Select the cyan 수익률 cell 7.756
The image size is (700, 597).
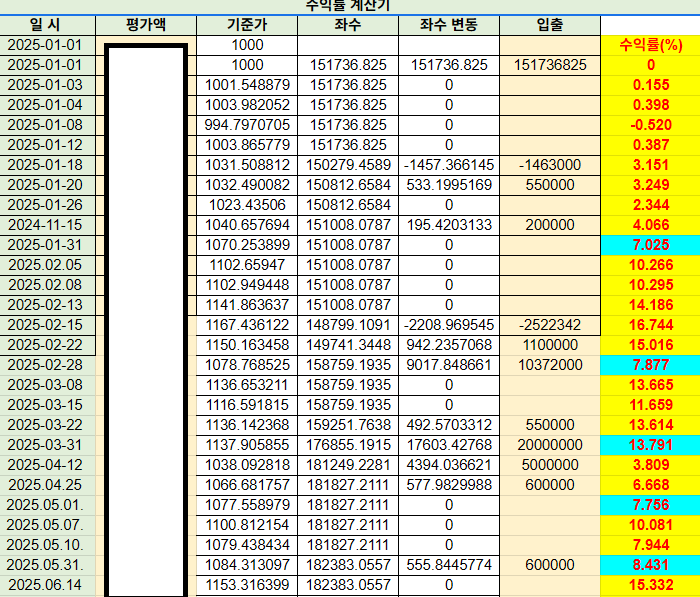(650, 505)
